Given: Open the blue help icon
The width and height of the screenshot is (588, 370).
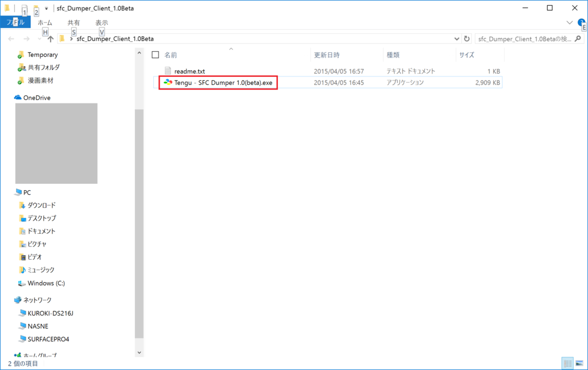Looking at the screenshot, I should point(581,22).
